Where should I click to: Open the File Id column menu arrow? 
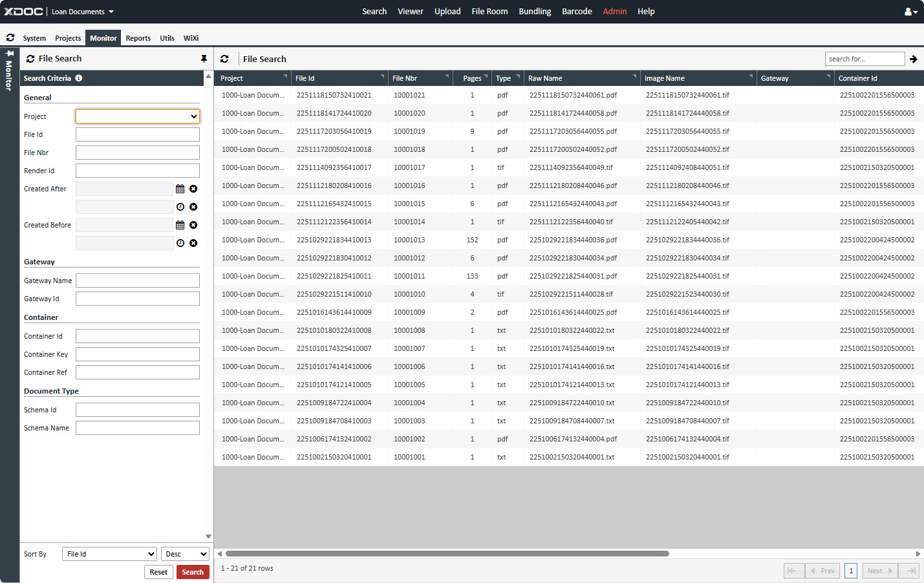pyautogui.click(x=382, y=76)
